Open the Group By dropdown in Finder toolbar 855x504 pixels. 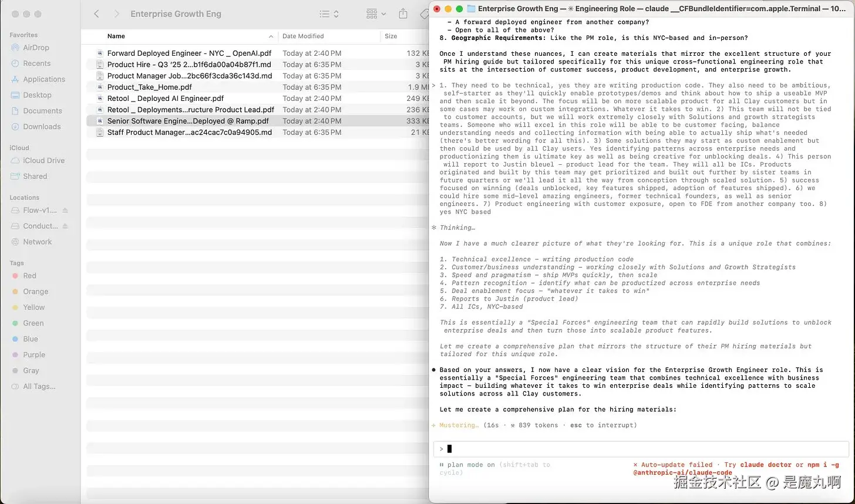376,13
